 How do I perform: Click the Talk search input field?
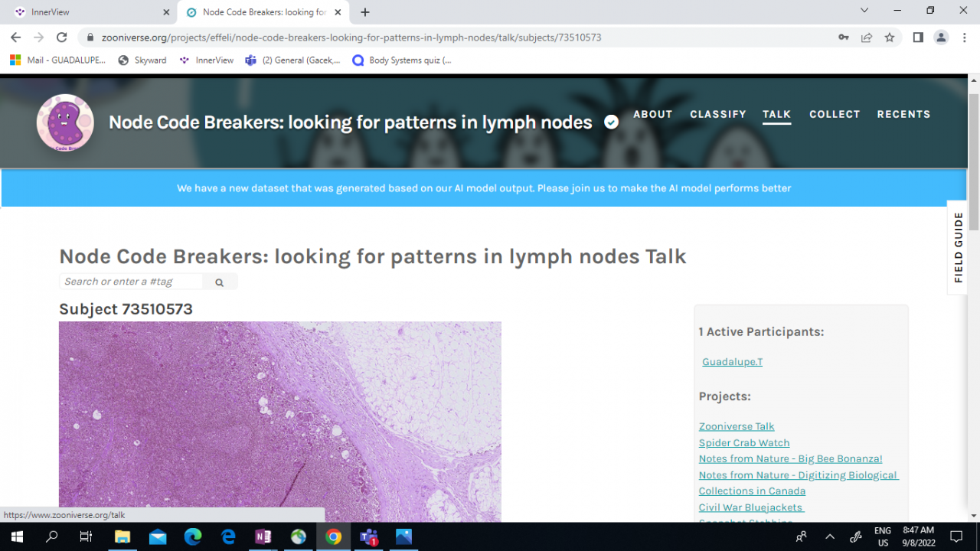click(131, 282)
